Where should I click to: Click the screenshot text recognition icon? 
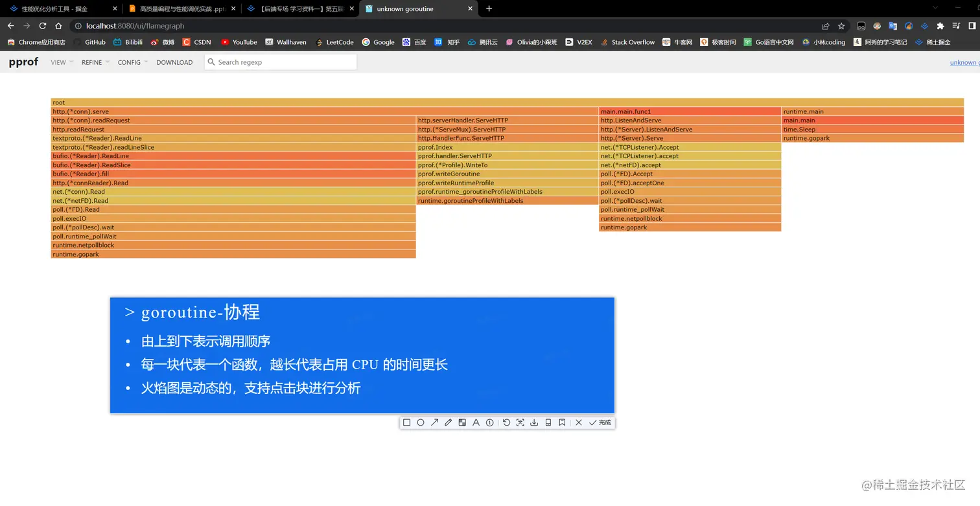520,422
